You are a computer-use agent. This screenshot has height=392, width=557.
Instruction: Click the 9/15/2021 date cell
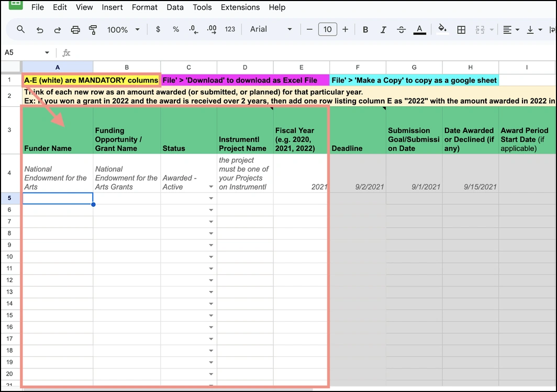[x=470, y=173]
